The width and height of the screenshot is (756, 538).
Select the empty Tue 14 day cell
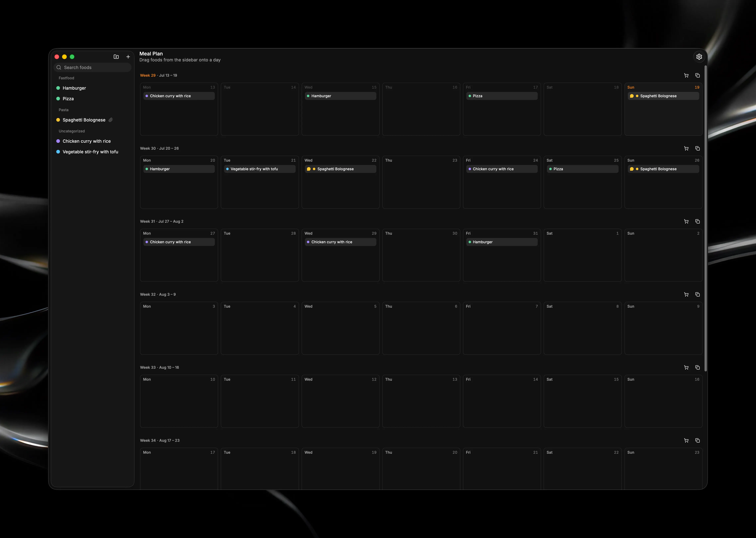(x=259, y=109)
